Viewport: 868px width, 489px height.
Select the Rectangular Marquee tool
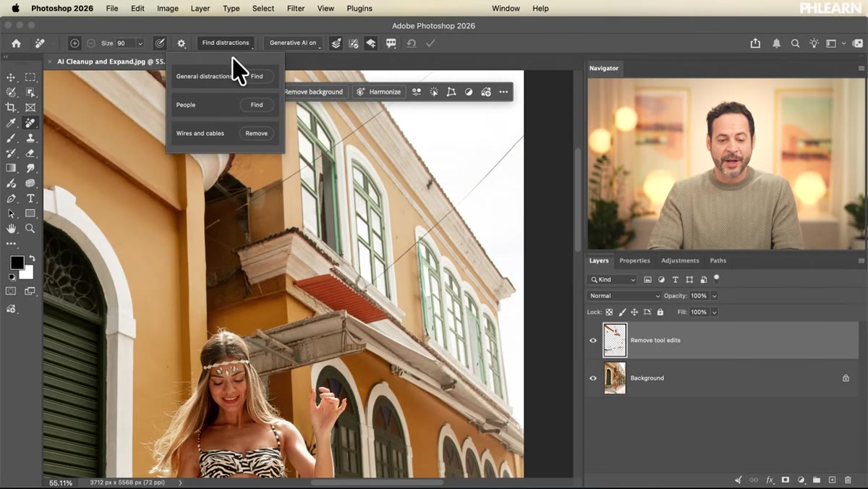click(x=30, y=77)
